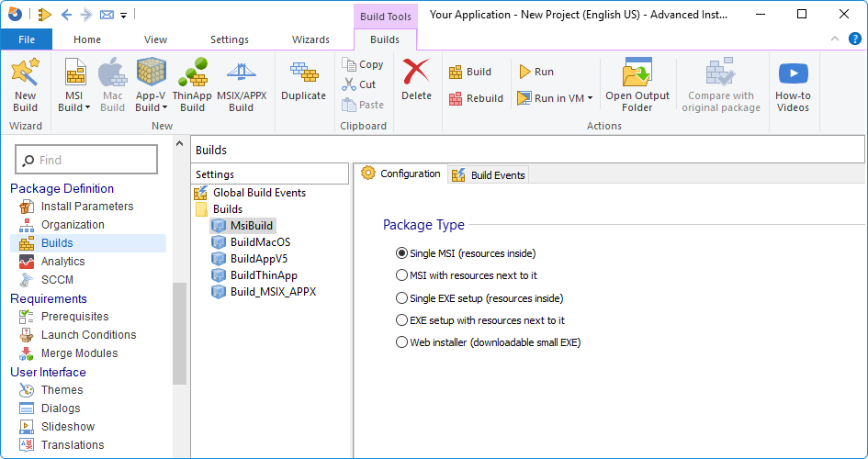The width and height of the screenshot is (868, 459).
Task: Choose Single EXE setup radio button
Action: (401, 298)
